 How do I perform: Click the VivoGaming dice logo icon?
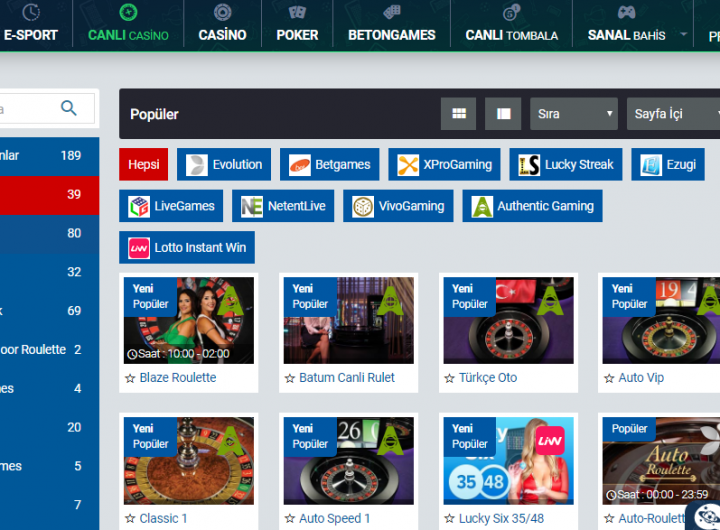(363, 206)
